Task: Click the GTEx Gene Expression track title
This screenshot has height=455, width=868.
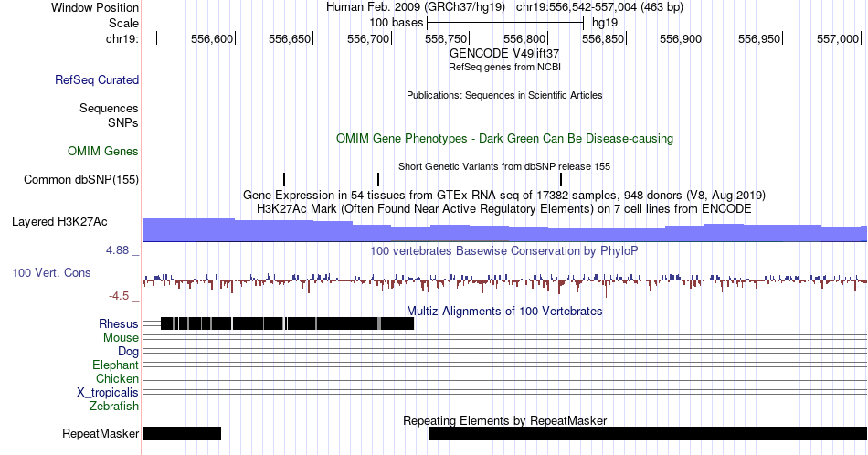Action: pyautogui.click(x=504, y=195)
